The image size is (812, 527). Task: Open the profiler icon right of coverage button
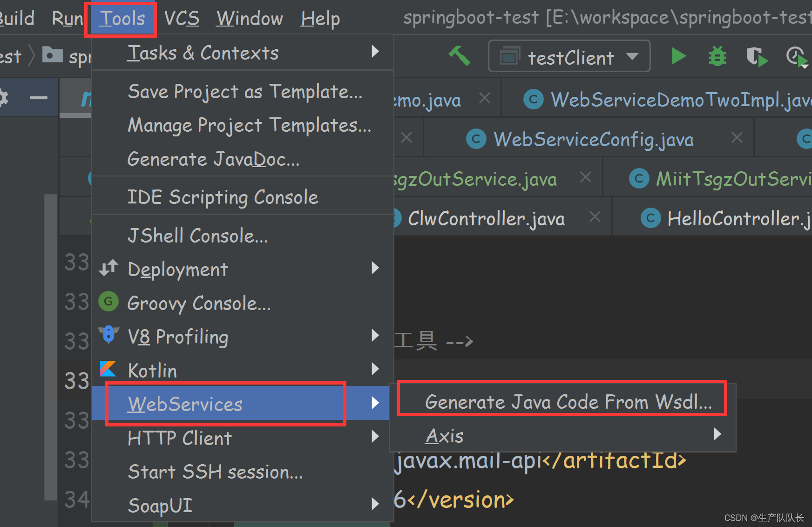[796, 56]
